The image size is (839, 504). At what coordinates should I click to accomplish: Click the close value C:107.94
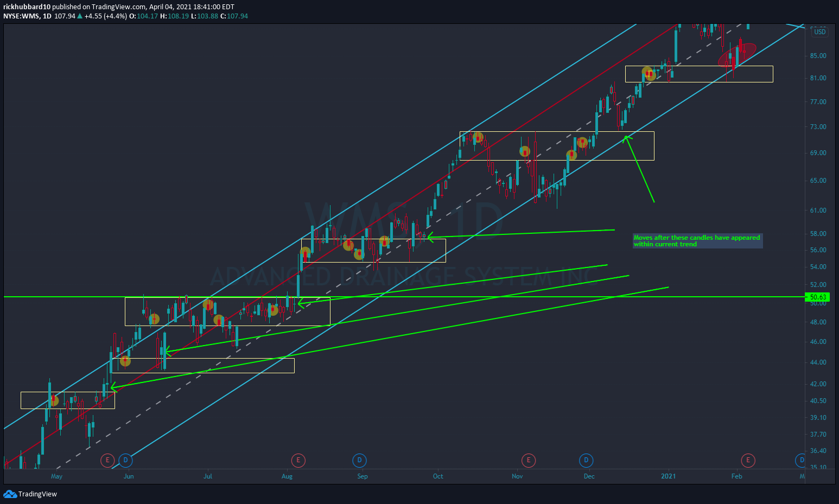(x=234, y=16)
